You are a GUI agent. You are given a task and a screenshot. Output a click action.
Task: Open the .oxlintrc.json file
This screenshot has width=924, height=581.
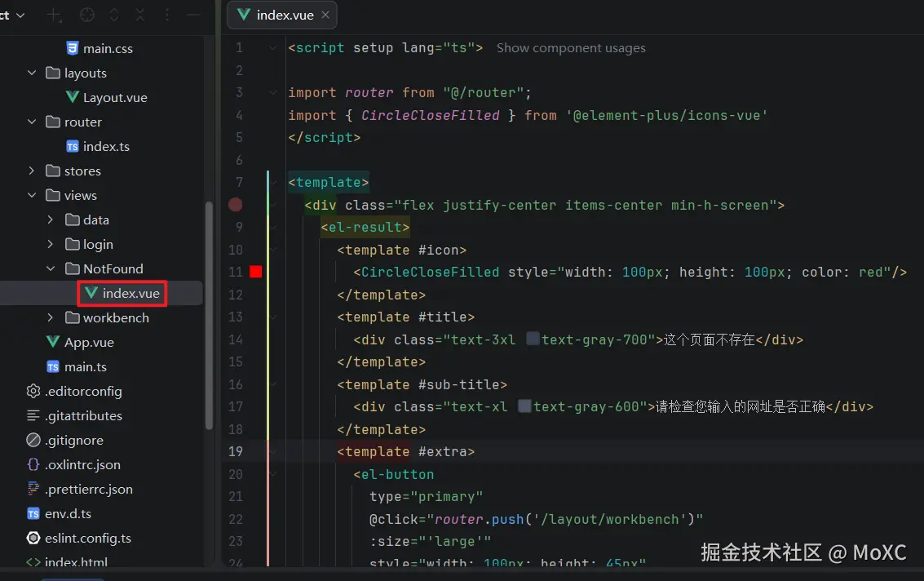click(x=82, y=465)
